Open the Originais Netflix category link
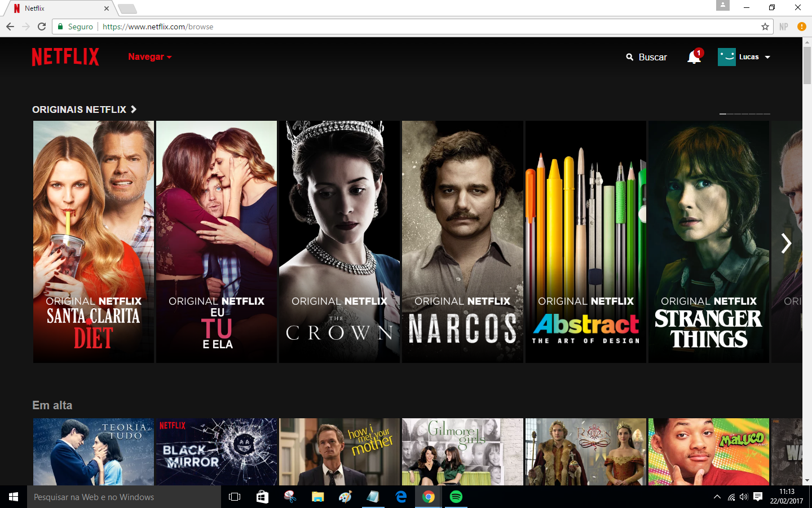Image resolution: width=812 pixels, height=508 pixels. tap(79, 110)
